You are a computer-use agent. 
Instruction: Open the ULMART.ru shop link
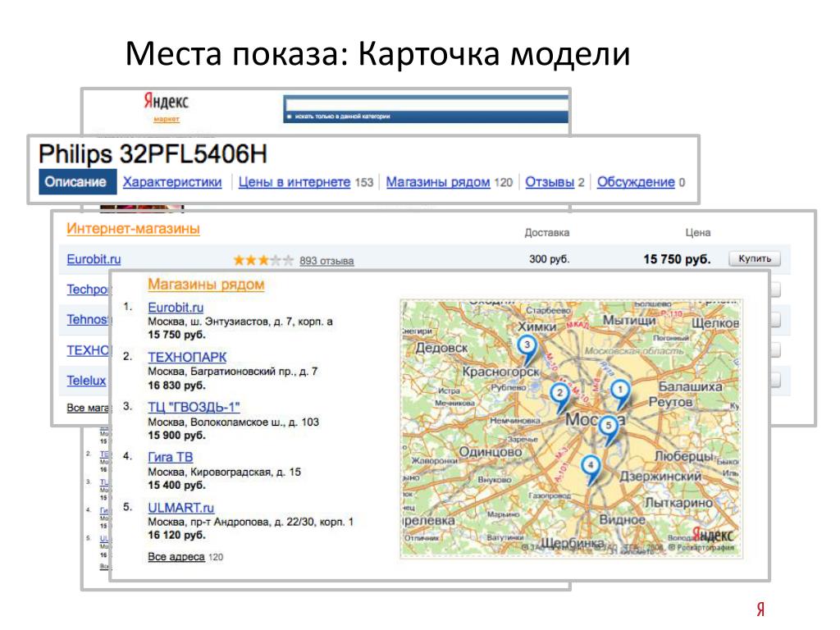point(181,507)
